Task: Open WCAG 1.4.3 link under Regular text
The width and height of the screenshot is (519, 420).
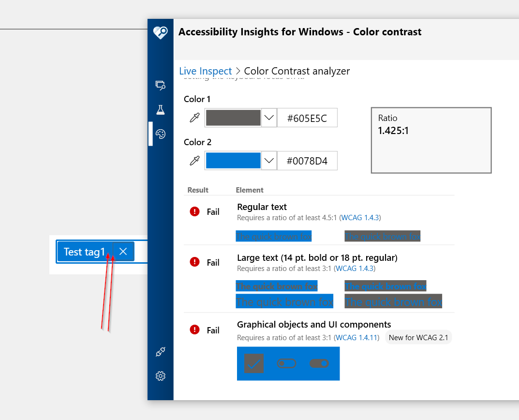Action: (360, 218)
